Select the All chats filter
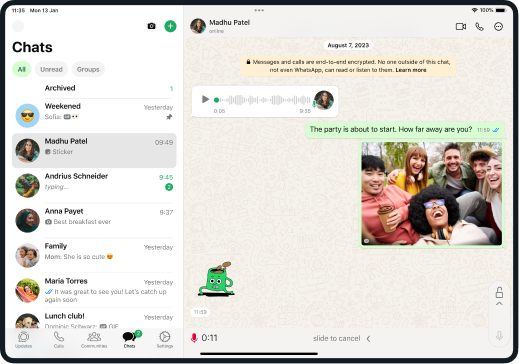This screenshot has height=364, width=519. 22,69
